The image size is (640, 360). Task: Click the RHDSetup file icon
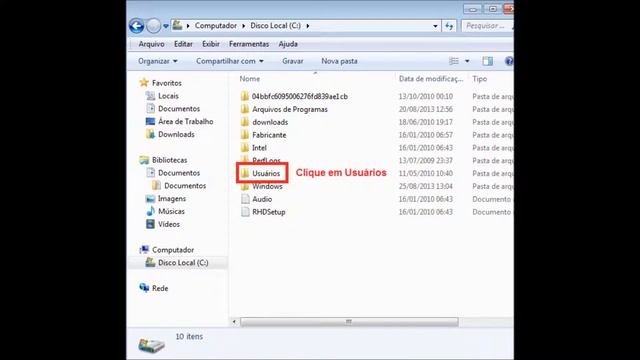245,212
